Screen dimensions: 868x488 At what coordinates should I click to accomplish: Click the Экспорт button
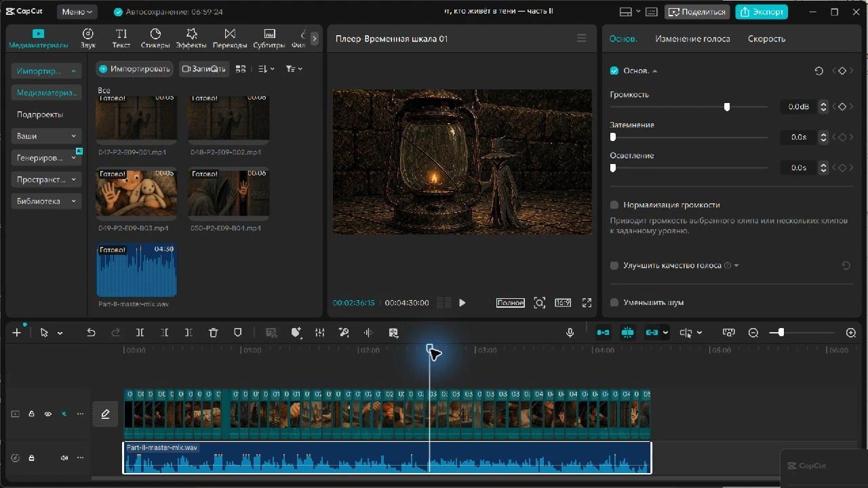762,12
